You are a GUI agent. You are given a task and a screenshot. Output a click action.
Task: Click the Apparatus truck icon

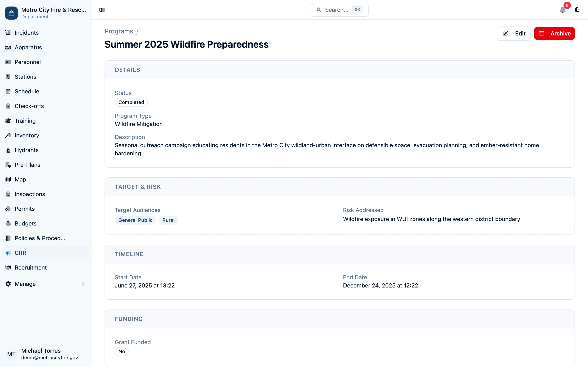point(8,47)
